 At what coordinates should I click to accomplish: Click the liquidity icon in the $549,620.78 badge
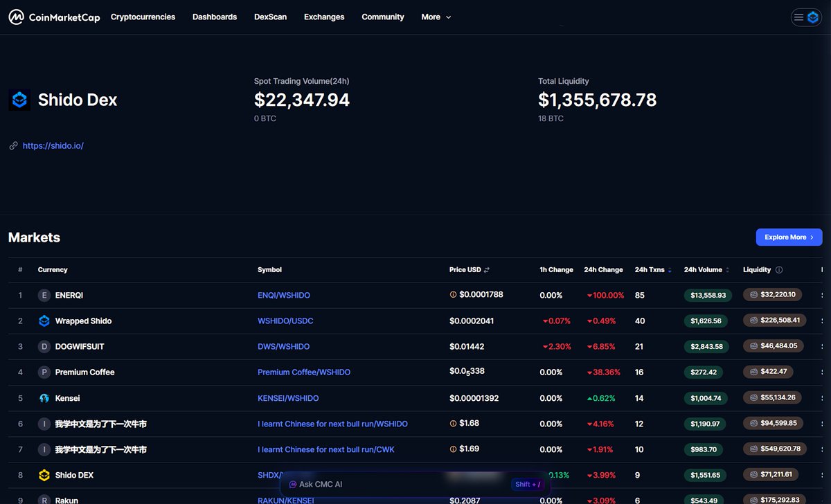pos(753,449)
